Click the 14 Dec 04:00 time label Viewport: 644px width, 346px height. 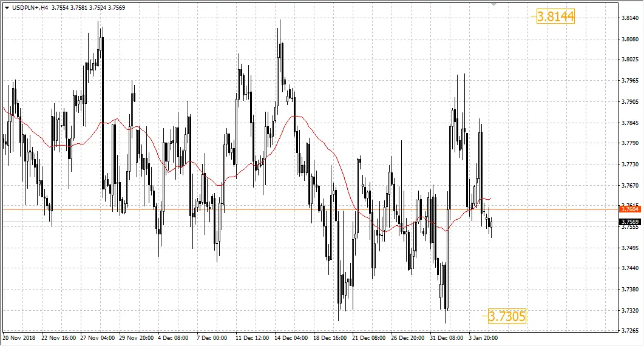(291, 338)
